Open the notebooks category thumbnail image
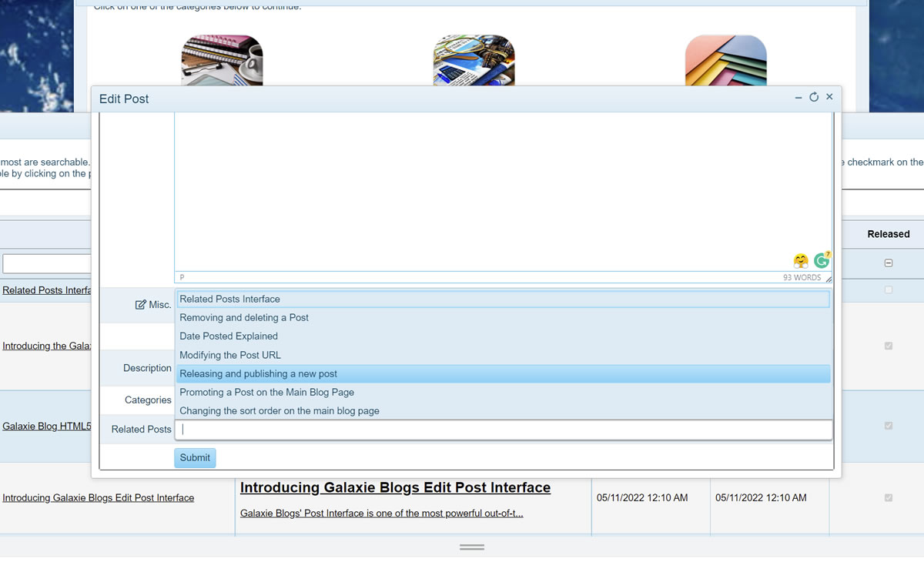Image resolution: width=924 pixels, height=562 pixels. [222, 60]
